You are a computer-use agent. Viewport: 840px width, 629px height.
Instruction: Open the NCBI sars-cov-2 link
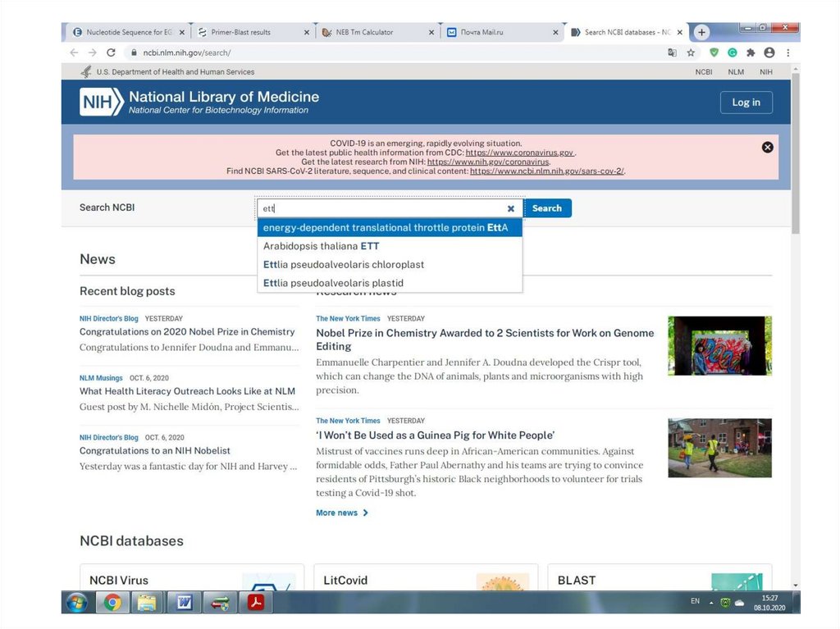(x=547, y=171)
